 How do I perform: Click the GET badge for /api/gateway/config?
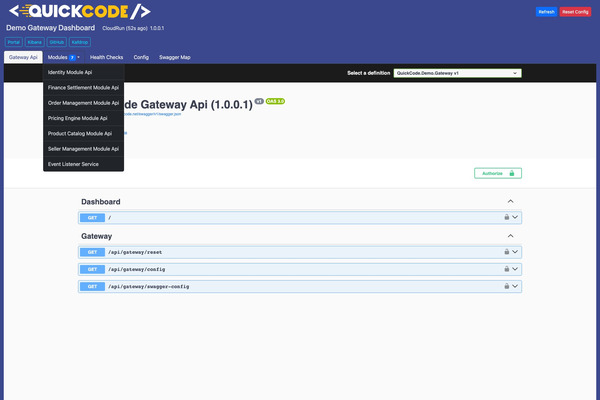point(92,269)
